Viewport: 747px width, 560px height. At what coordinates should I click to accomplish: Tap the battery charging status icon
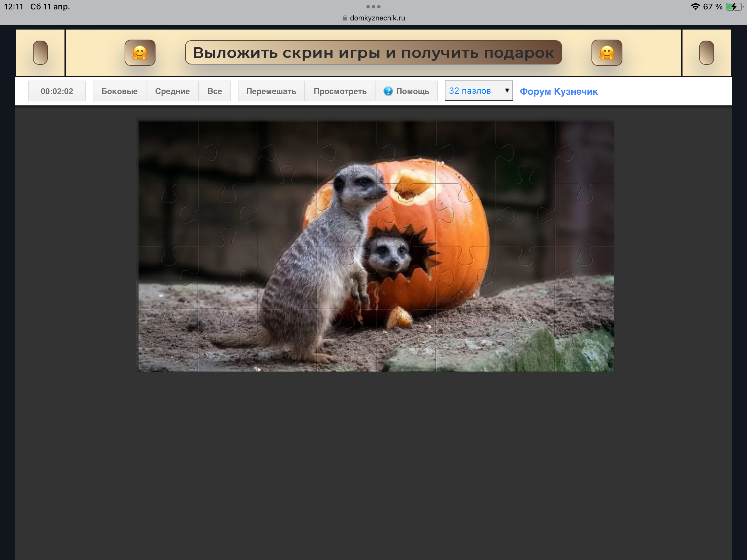point(734,7)
